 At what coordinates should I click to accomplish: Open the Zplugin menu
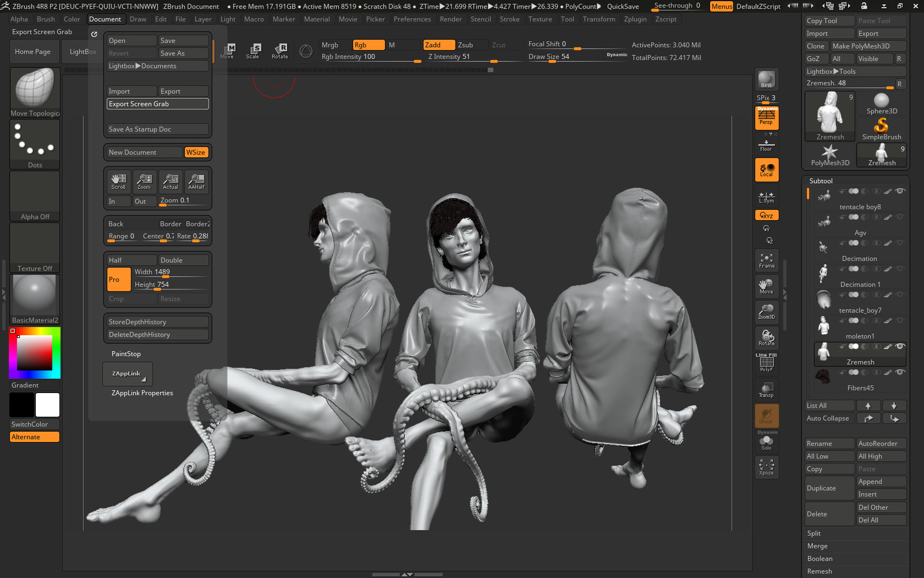click(635, 19)
